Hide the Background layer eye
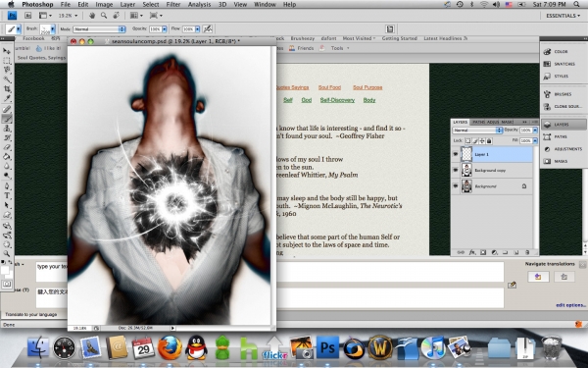Screen dimensions: 588x368 click(x=456, y=185)
